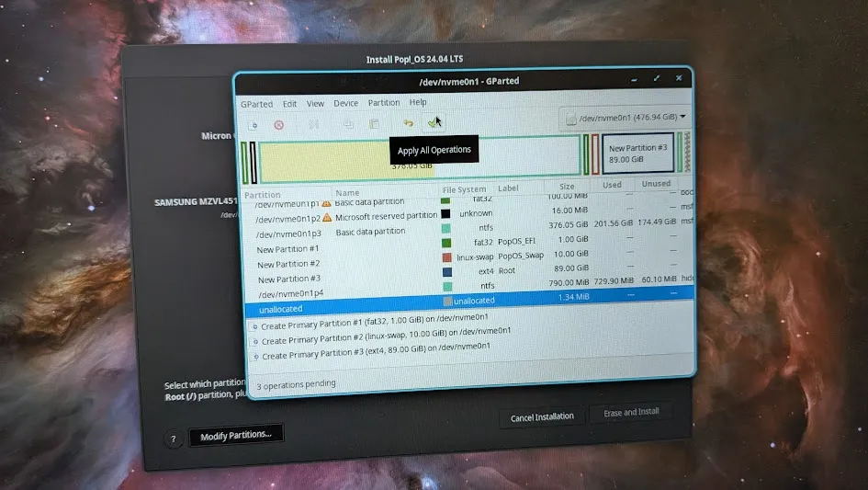Click the Copy partition toolbar icon

(348, 124)
